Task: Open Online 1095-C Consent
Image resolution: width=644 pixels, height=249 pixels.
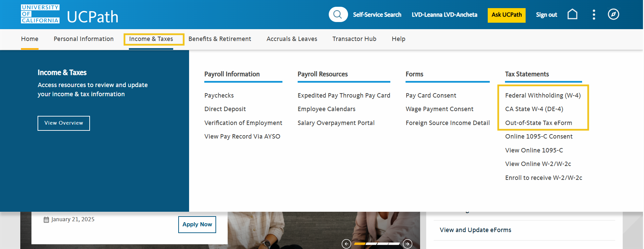Action: coord(539,137)
